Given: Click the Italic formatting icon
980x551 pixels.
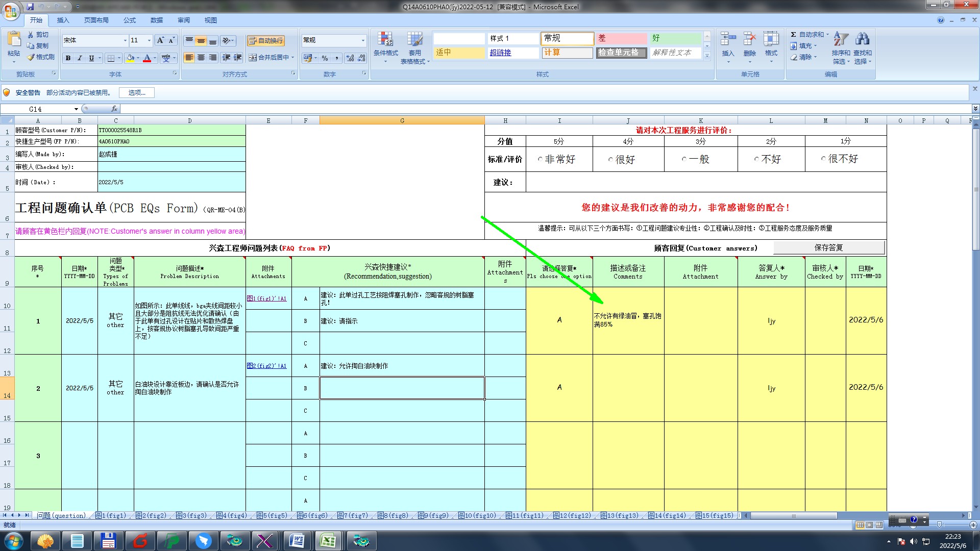Looking at the screenshot, I should [x=80, y=58].
